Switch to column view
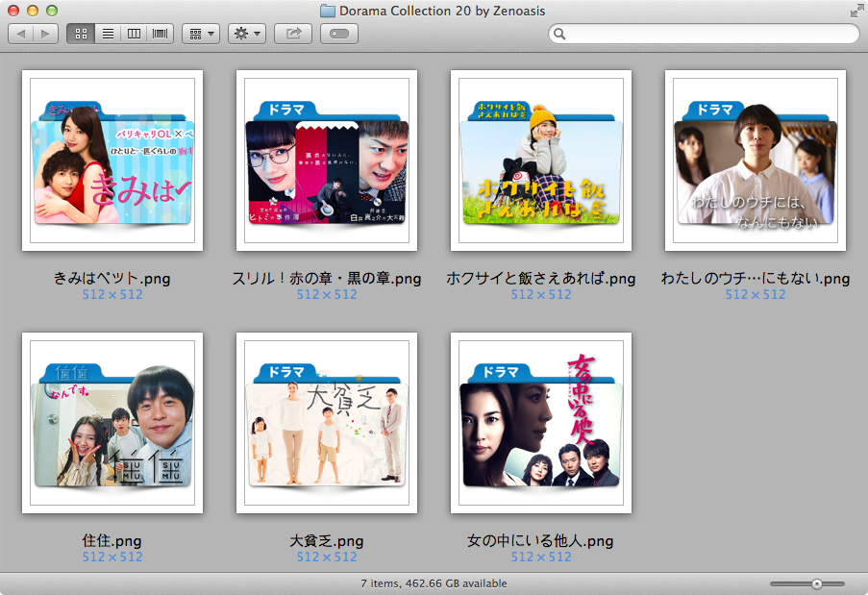 coord(134,33)
